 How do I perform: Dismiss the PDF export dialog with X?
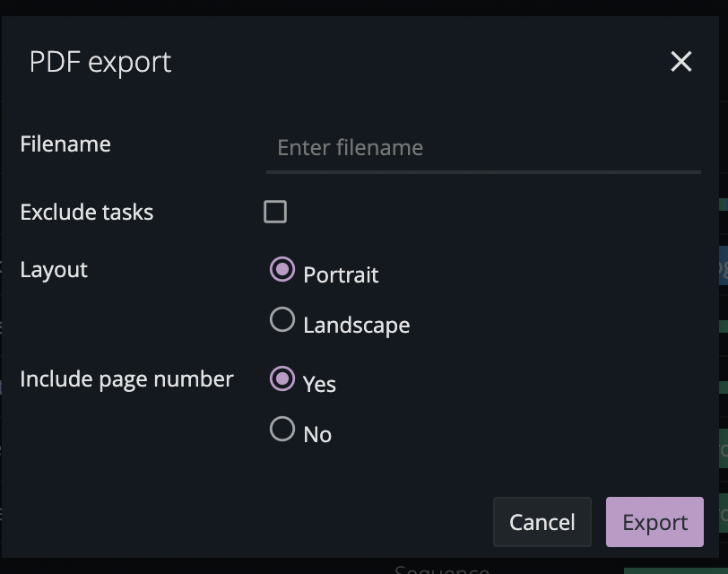(680, 61)
